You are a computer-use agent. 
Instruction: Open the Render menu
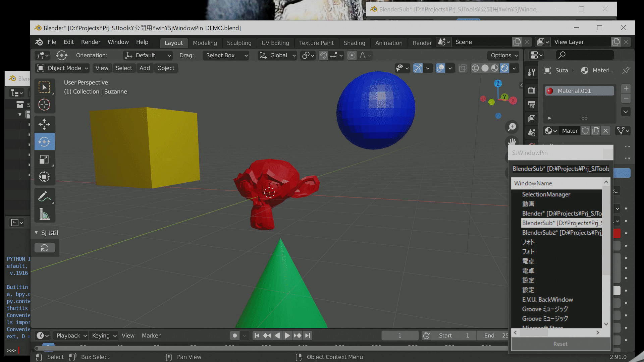click(x=91, y=42)
